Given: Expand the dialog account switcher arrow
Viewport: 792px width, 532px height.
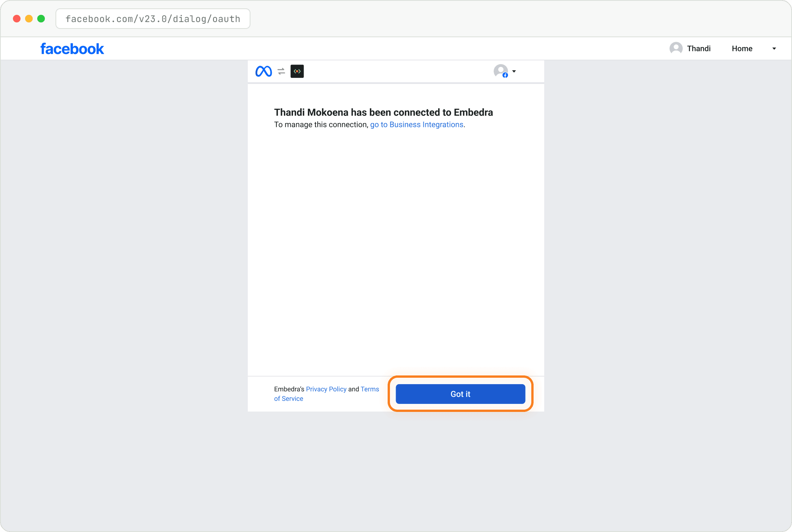Looking at the screenshot, I should point(514,71).
